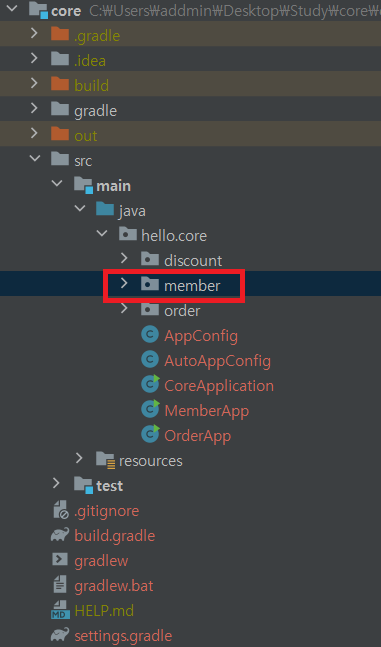Screen dimensions: 381x647
Task: Click the src folder icon
Action: (60, 158)
